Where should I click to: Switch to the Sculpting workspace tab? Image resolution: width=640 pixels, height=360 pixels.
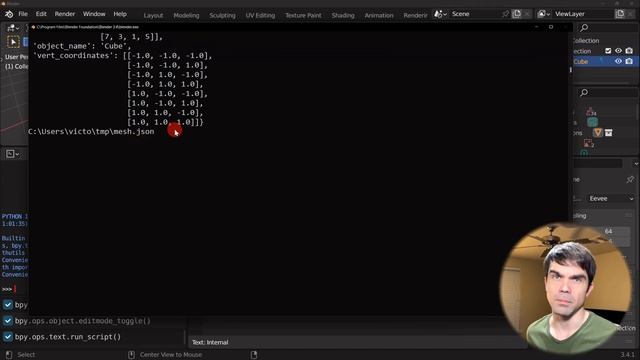click(222, 15)
